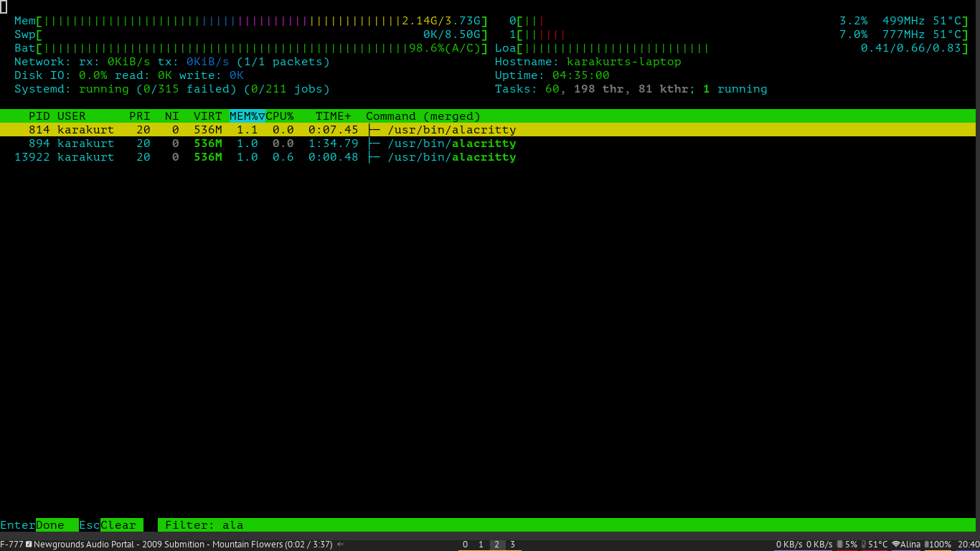This screenshot has height=551, width=980.
Task: Click the 0K/8.50G swap value
Action: [x=452, y=34]
